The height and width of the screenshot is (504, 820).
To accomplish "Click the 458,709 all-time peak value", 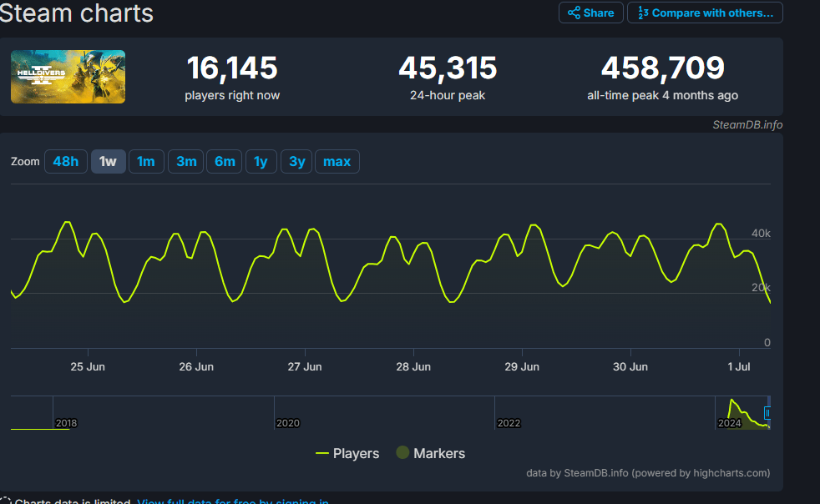I will 662,68.
